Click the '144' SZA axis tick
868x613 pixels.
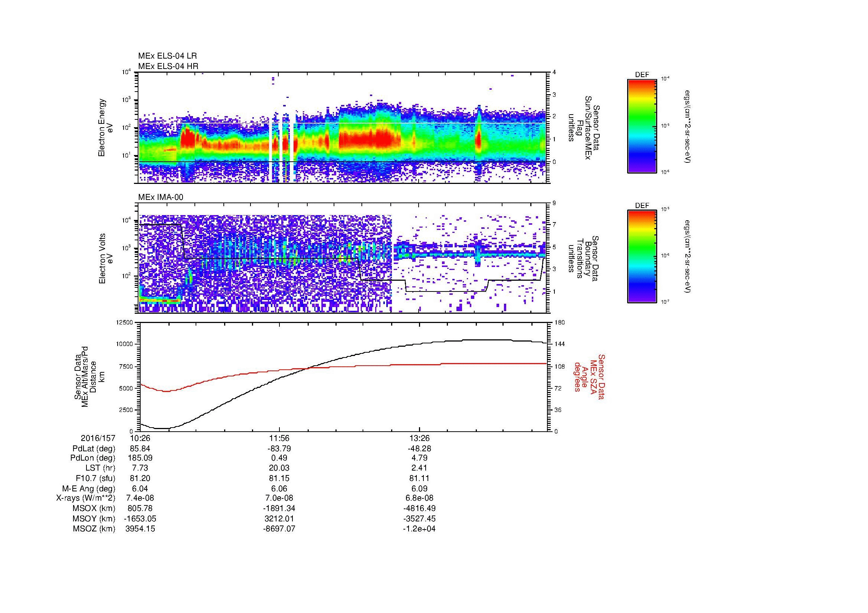[x=560, y=344]
